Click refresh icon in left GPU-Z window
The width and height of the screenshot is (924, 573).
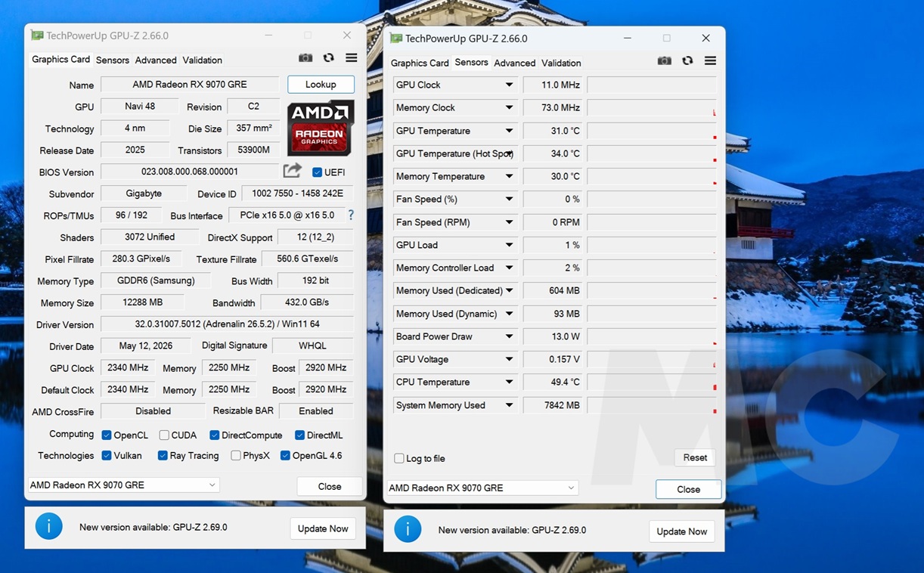pyautogui.click(x=328, y=58)
